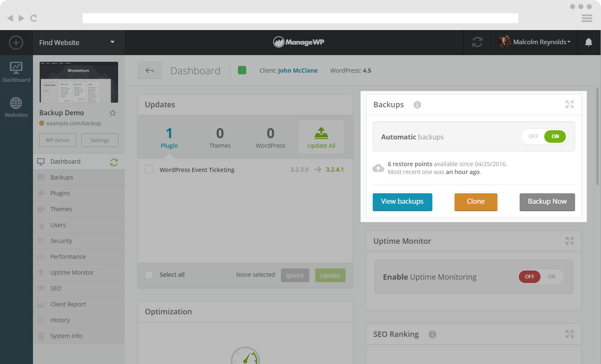Click the WP Admin button

[x=58, y=140]
